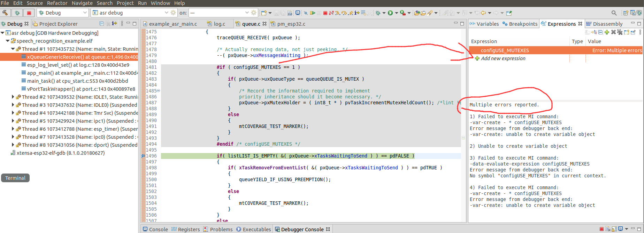Switch to the Problems tab

(x=218, y=229)
